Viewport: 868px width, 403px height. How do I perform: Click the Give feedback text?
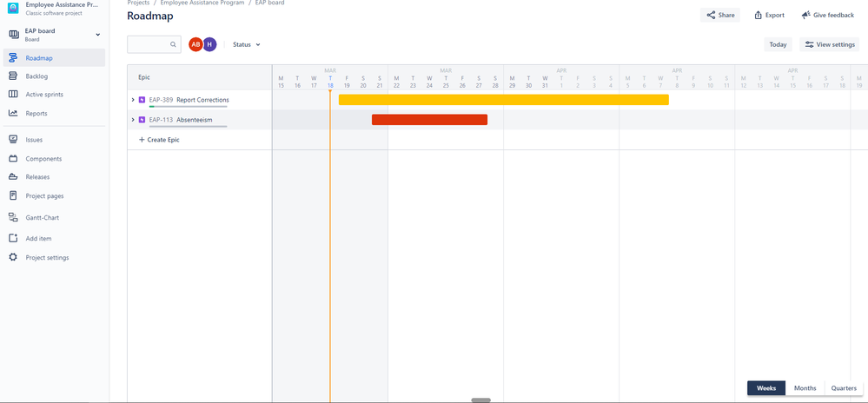pos(833,16)
